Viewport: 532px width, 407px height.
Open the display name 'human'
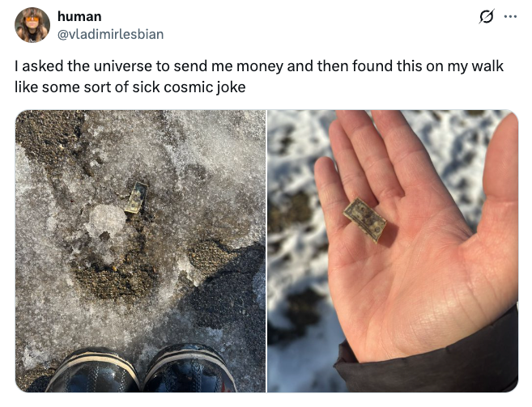pos(79,16)
